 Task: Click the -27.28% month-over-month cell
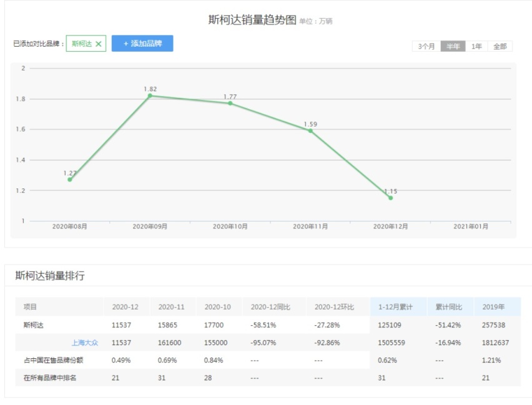[x=327, y=325]
